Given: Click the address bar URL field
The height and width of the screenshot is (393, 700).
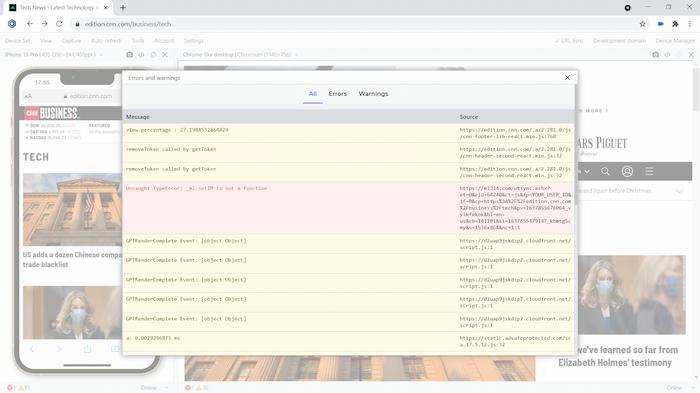Looking at the screenshot, I should [x=353, y=24].
